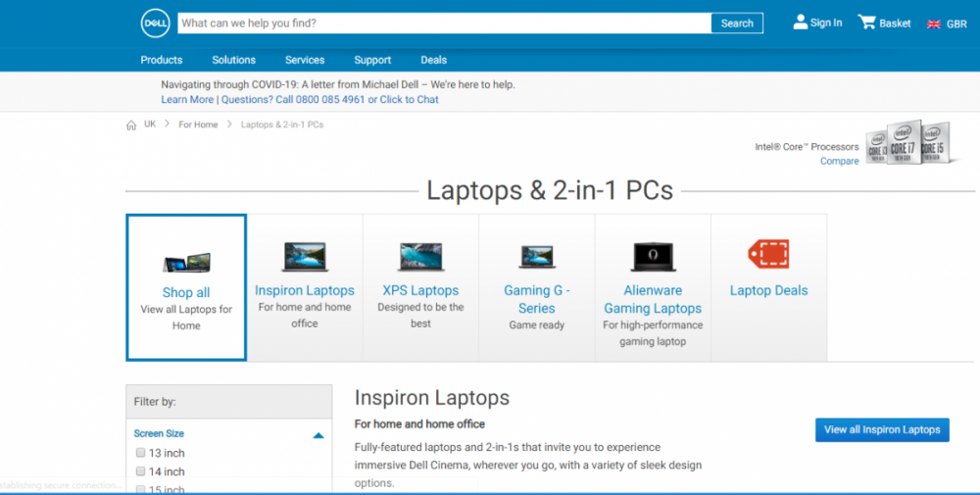Click the breadcrumb home icon
980x495 pixels.
pyautogui.click(x=131, y=125)
